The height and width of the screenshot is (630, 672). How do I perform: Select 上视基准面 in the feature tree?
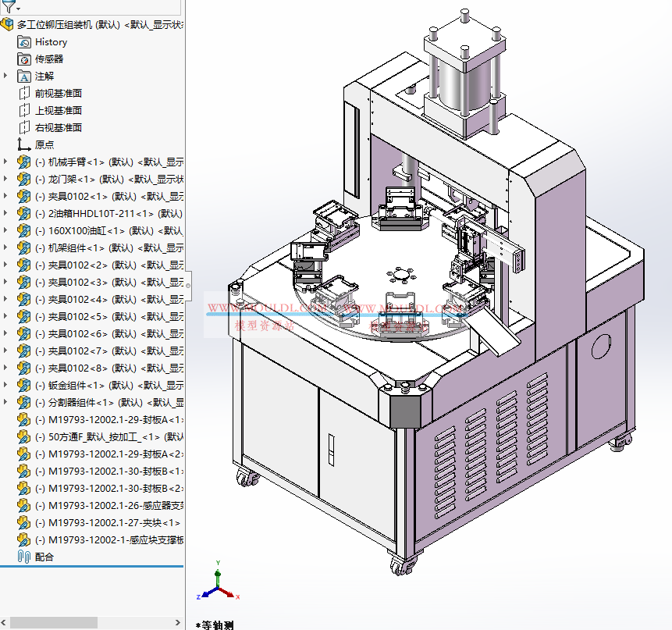click(x=58, y=111)
